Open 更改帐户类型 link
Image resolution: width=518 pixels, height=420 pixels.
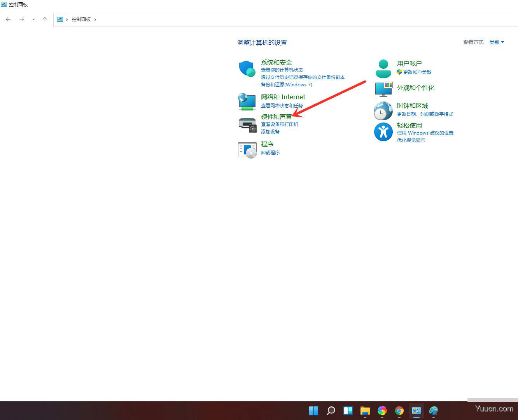pyautogui.click(x=417, y=72)
